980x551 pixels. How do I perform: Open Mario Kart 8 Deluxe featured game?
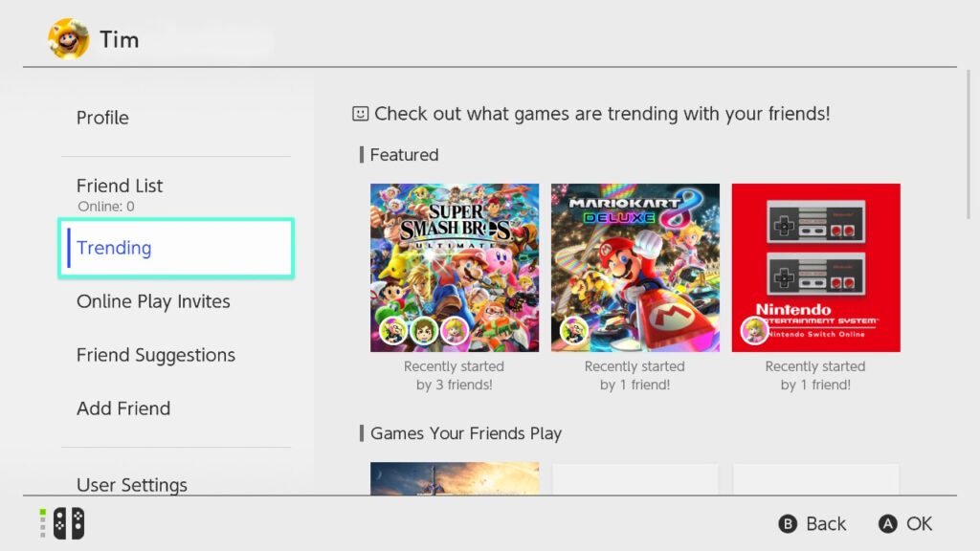click(635, 268)
